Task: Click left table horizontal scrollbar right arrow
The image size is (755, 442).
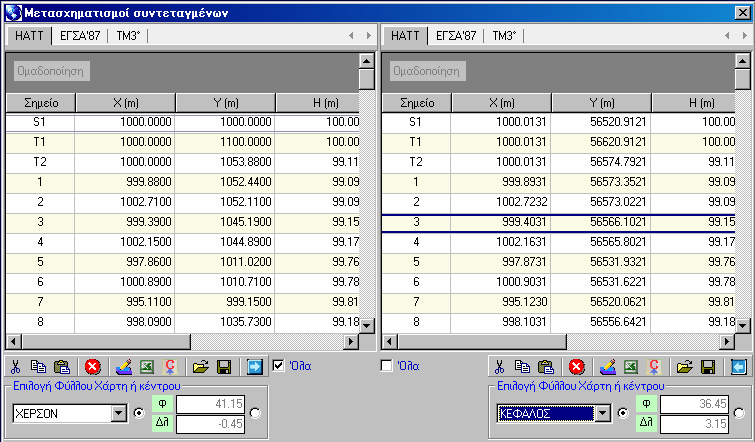Action: point(351,341)
